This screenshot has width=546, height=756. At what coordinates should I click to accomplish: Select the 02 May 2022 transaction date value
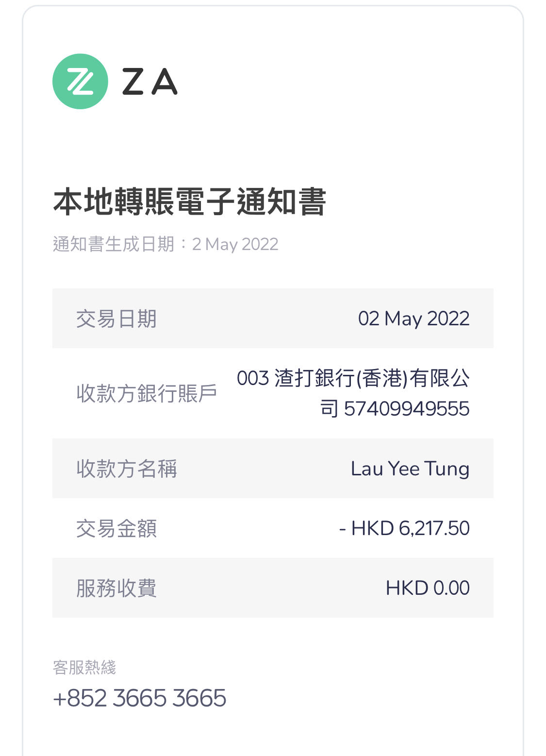tap(414, 319)
